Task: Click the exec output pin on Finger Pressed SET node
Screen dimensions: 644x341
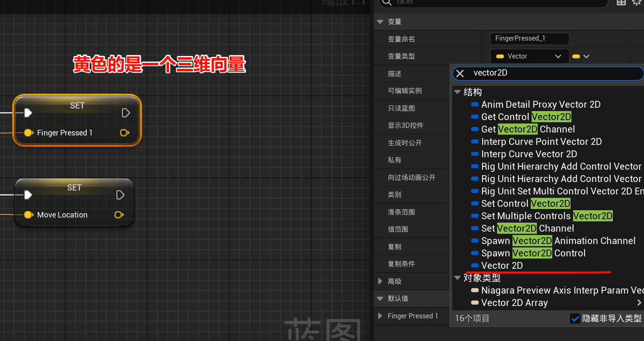Action: tap(126, 113)
